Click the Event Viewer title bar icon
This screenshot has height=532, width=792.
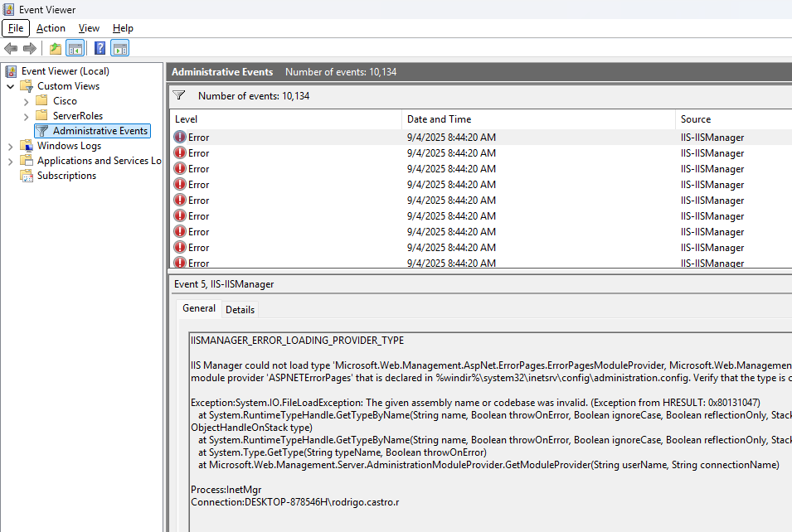8,9
